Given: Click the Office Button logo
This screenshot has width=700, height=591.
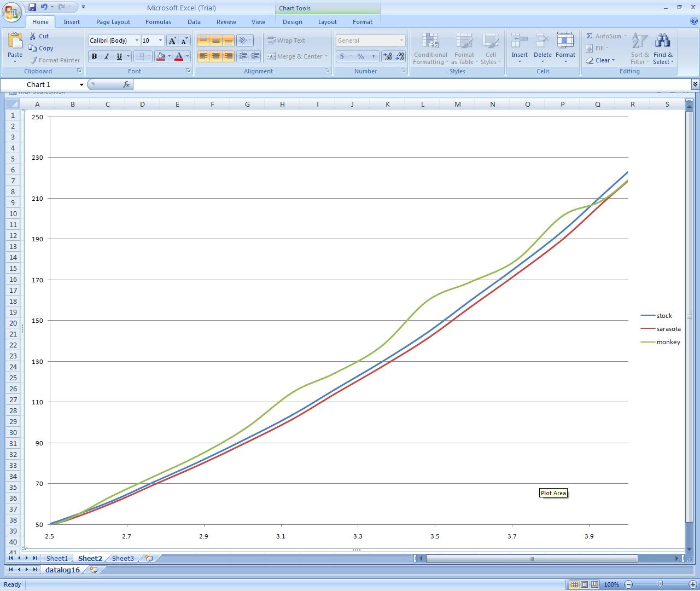Looking at the screenshot, I should [x=11, y=12].
